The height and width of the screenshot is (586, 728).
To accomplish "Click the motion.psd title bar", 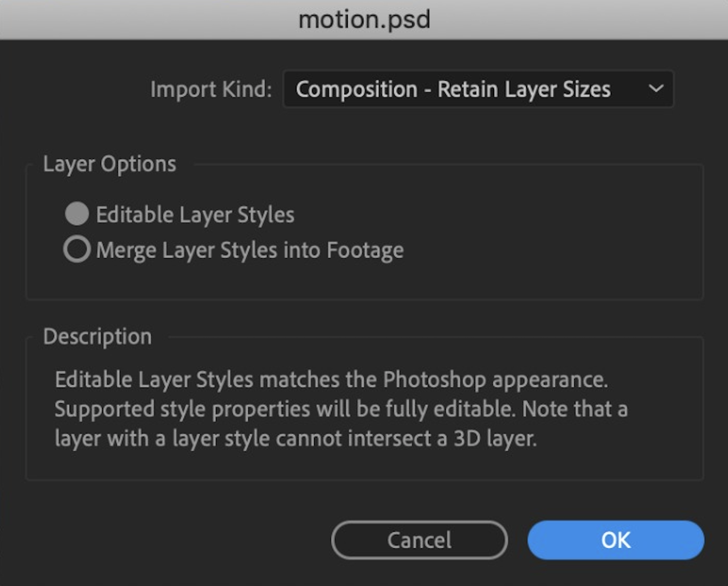I will click(x=364, y=19).
